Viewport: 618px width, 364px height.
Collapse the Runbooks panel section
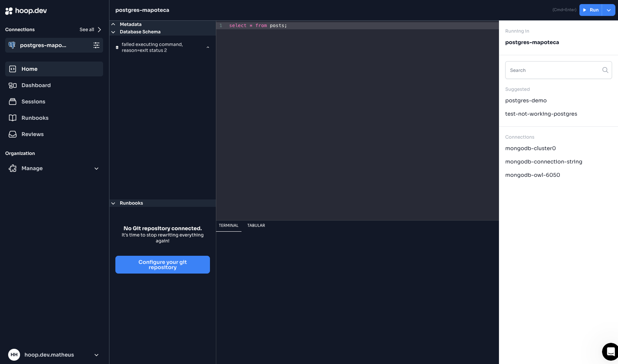click(x=114, y=203)
